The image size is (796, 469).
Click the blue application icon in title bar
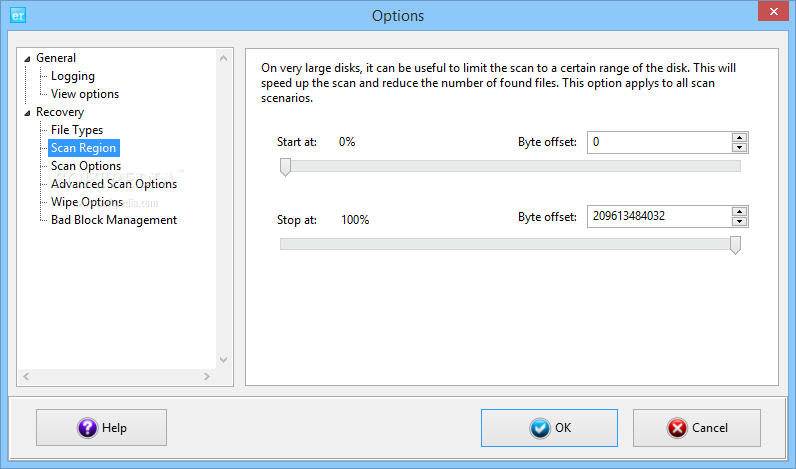coord(18,15)
